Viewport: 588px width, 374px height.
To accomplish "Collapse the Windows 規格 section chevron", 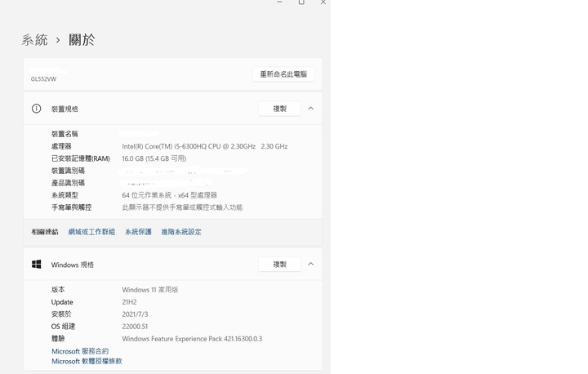I will click(x=311, y=264).
